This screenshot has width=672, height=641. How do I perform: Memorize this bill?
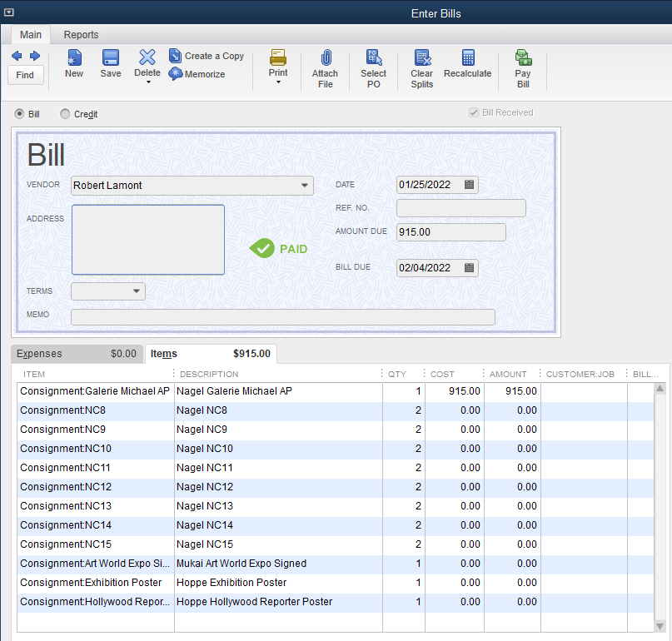[x=197, y=74]
